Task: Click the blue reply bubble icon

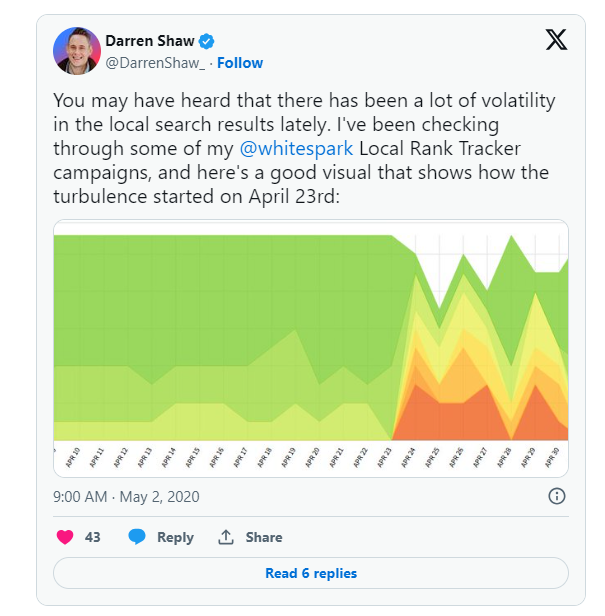Action: click(137, 537)
